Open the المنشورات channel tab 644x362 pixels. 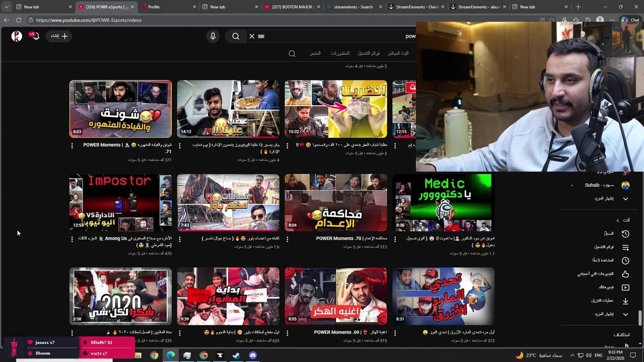(x=340, y=53)
